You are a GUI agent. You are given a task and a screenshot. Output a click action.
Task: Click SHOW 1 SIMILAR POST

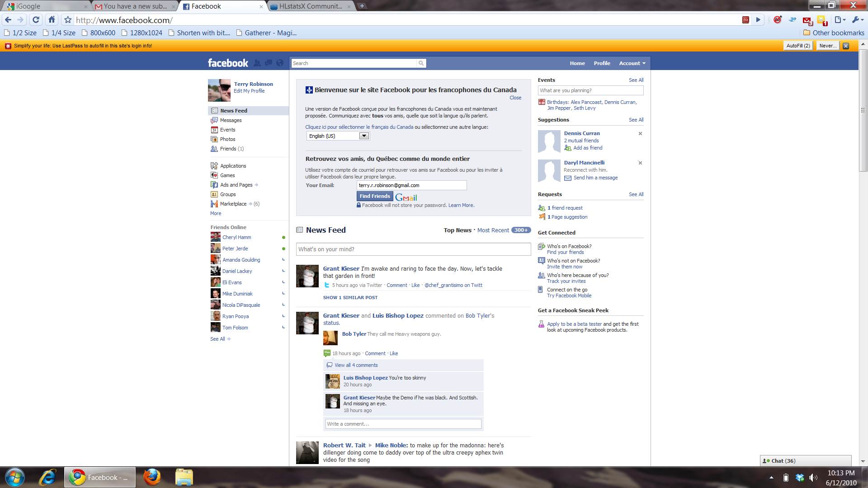(350, 298)
